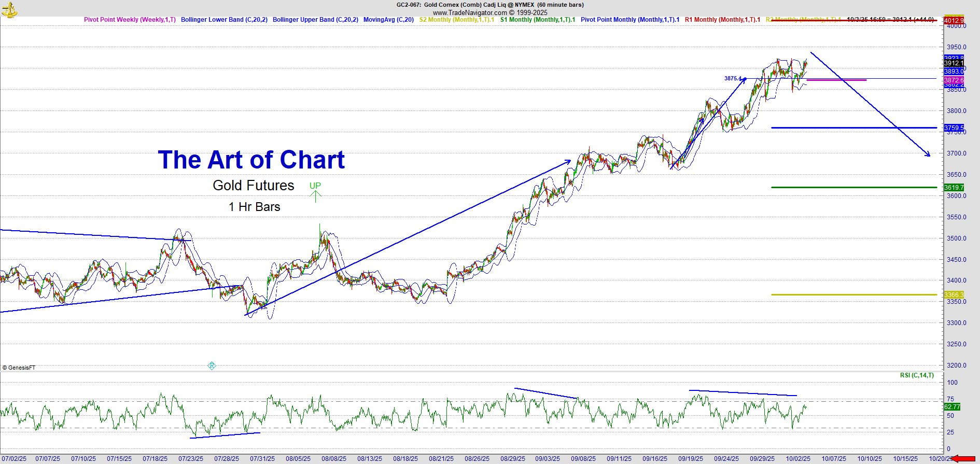The height and width of the screenshot is (464, 980).
Task: Click the downward blue arrow head near 3700
Action: click(x=928, y=153)
